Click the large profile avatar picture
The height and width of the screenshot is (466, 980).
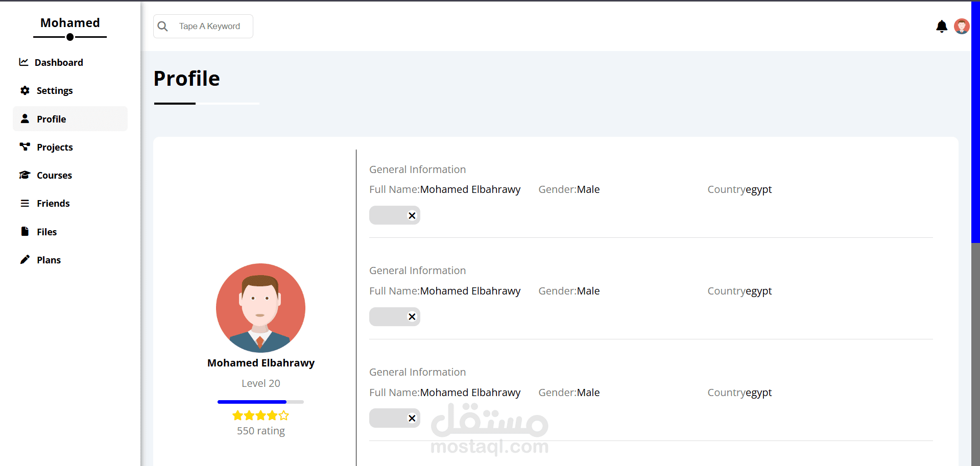tap(260, 308)
